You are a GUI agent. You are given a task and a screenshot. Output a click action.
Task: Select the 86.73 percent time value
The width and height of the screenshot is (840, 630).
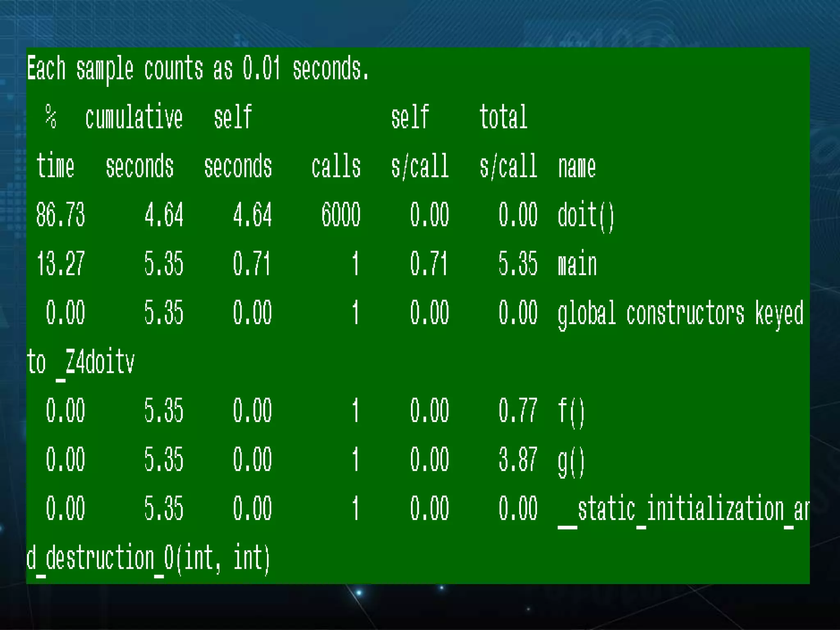point(60,215)
